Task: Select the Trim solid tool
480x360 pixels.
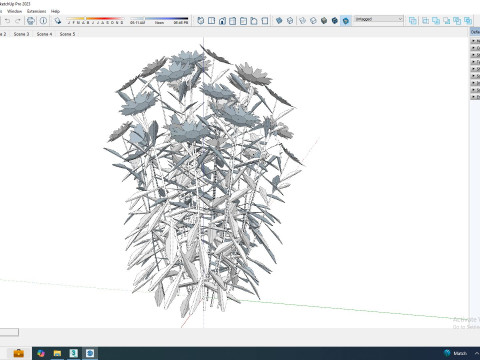Action: coord(457,21)
